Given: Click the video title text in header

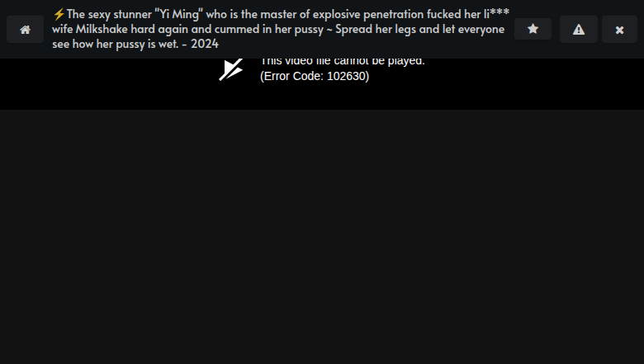Looking at the screenshot, I should [281, 29].
